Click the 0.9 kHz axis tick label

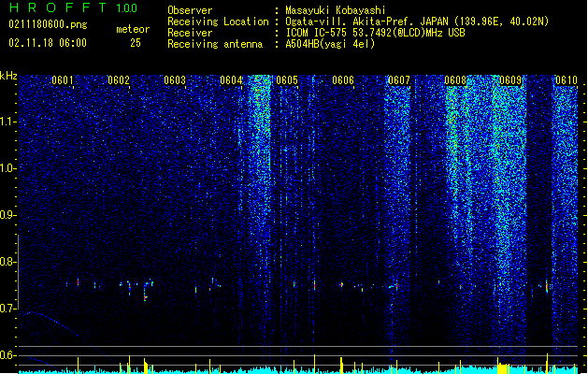click(8, 215)
